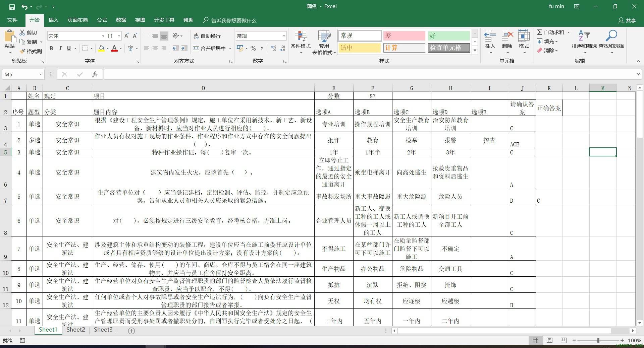This screenshot has height=348, width=644.
Task: Align text to the left
Action: coord(147,48)
